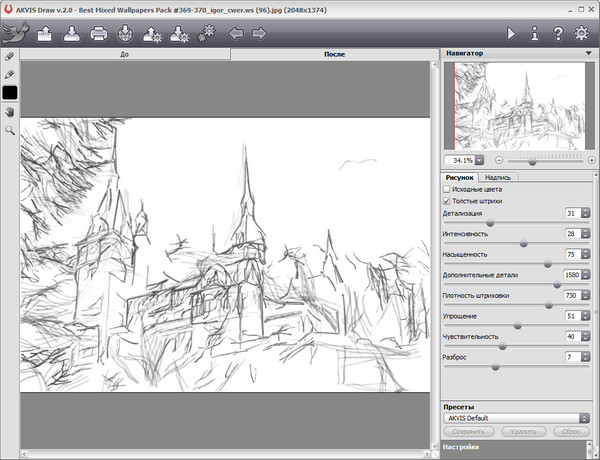Click the open image icon in toolbar
The width and height of the screenshot is (600, 460).
click(x=44, y=34)
